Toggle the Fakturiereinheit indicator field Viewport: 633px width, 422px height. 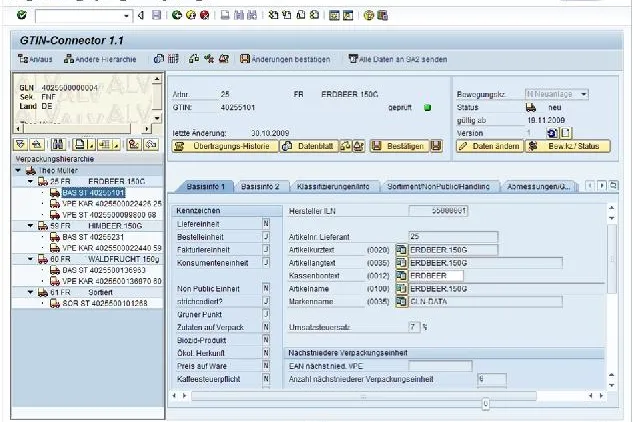[x=266, y=250]
